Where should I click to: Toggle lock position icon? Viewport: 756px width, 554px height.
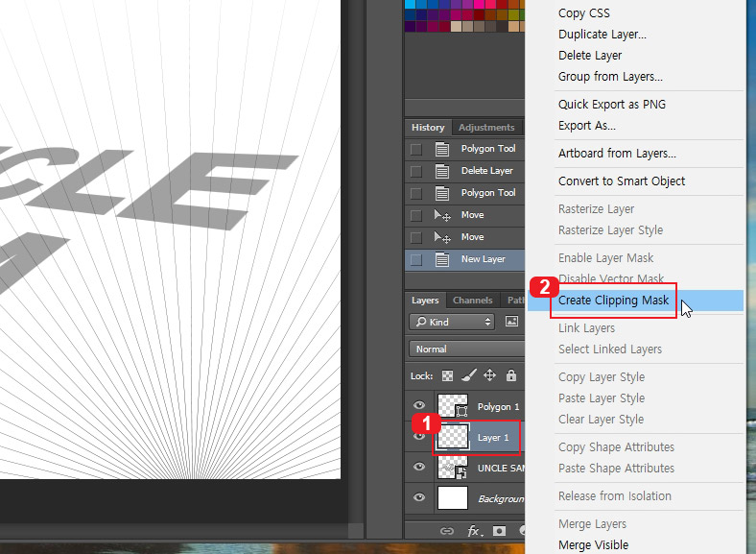point(490,375)
